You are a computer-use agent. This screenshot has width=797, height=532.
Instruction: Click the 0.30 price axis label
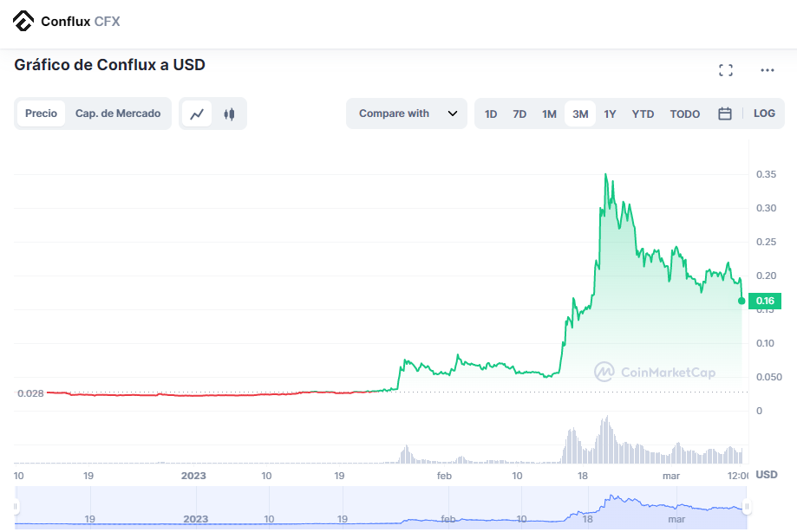coord(766,208)
